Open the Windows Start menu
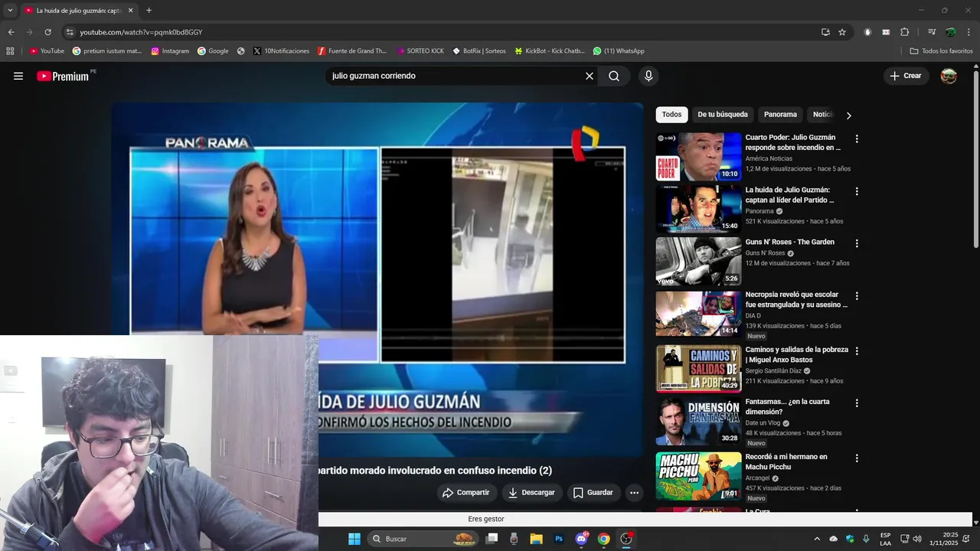980x551 pixels. pos(354,539)
